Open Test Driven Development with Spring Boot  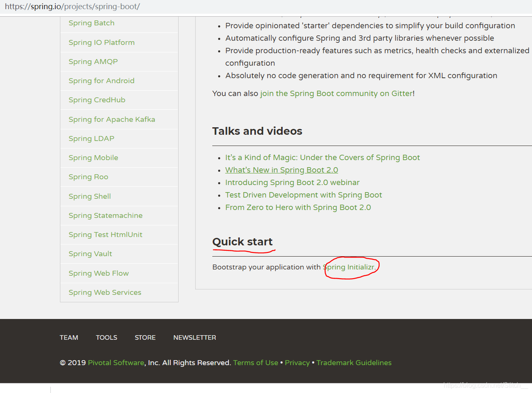click(x=303, y=195)
